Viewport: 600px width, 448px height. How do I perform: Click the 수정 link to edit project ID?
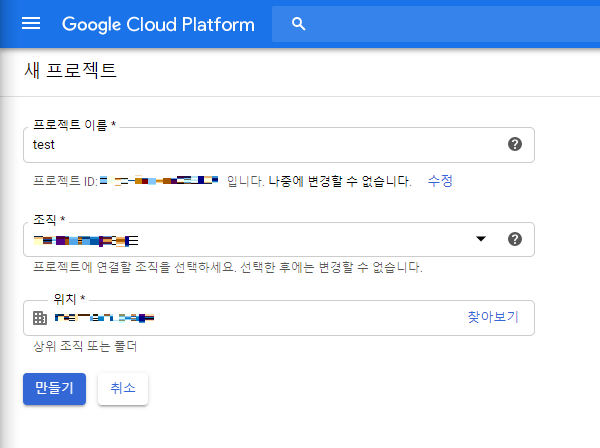point(440,181)
